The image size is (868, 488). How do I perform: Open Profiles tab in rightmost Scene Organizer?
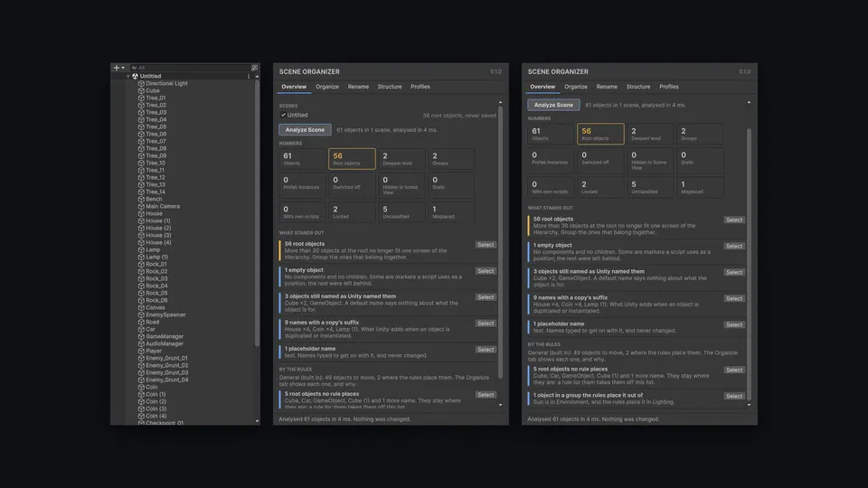[669, 87]
